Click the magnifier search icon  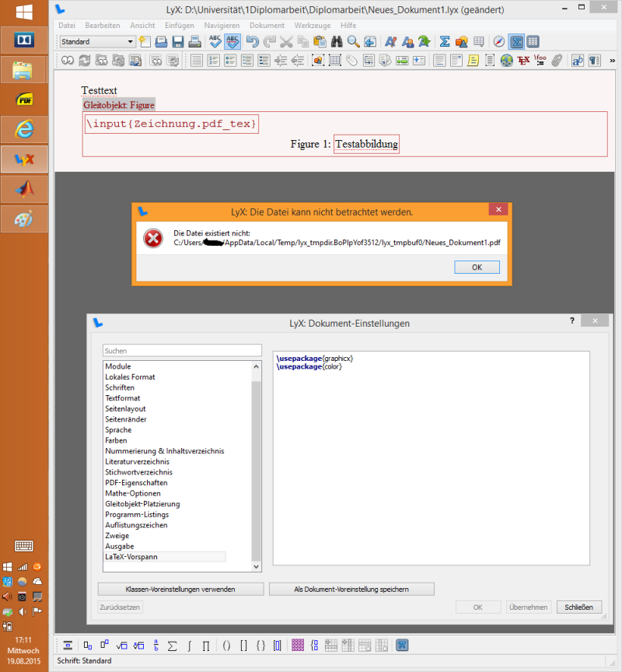354,41
